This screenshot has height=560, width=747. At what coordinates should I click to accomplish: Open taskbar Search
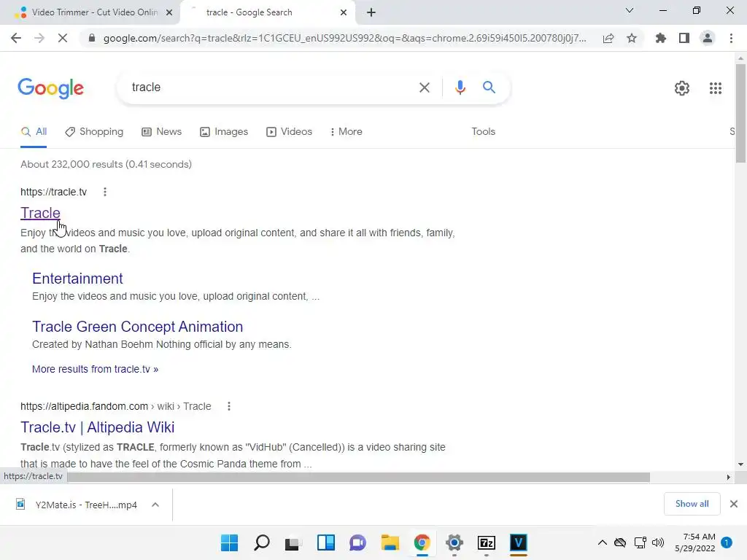(262, 542)
